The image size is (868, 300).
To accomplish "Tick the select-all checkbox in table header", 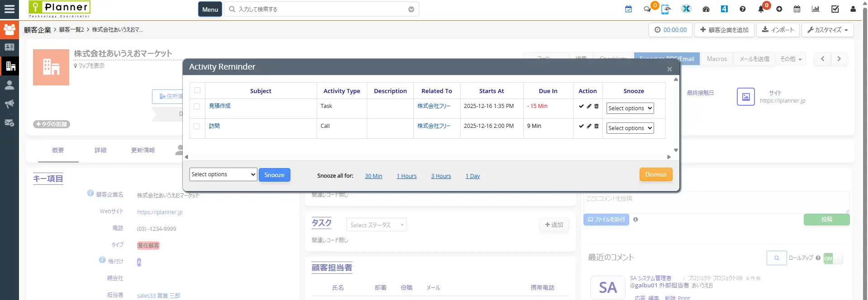I will (x=197, y=90).
